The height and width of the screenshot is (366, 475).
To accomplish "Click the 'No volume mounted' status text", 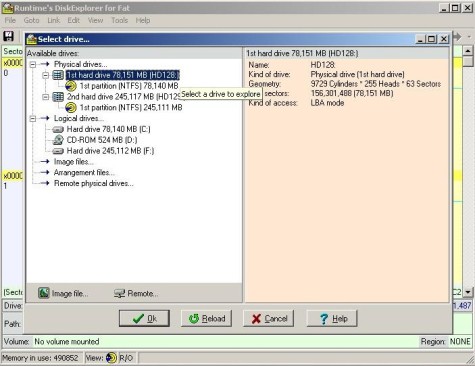I will [x=67, y=342].
